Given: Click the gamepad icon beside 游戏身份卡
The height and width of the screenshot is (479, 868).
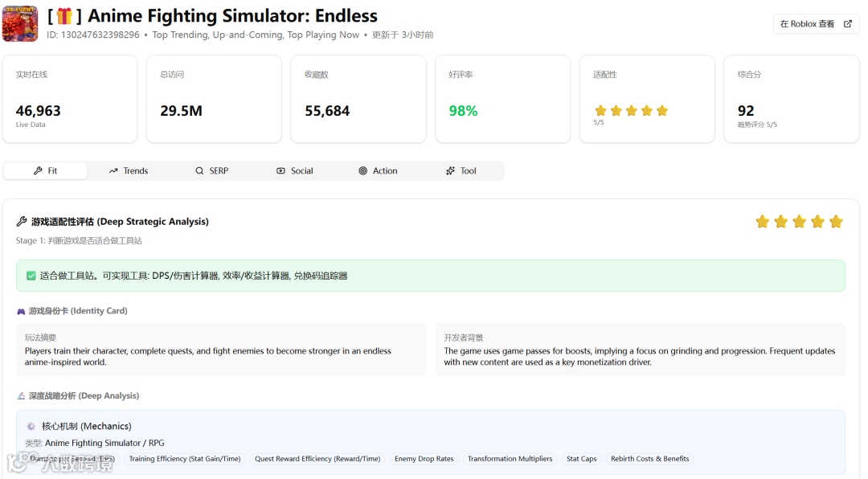Looking at the screenshot, I should [x=21, y=311].
